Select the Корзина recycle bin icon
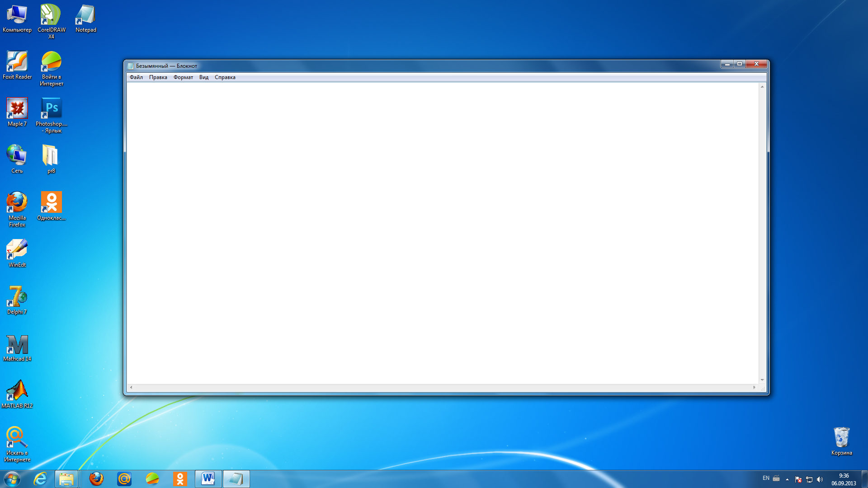Viewport: 868px width, 488px height. coord(841,441)
